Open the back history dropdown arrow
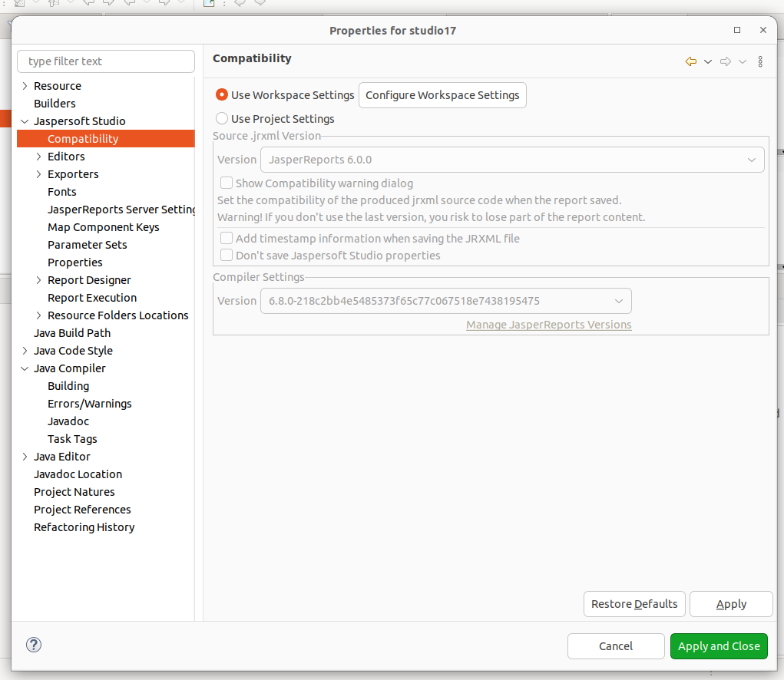 [708, 61]
